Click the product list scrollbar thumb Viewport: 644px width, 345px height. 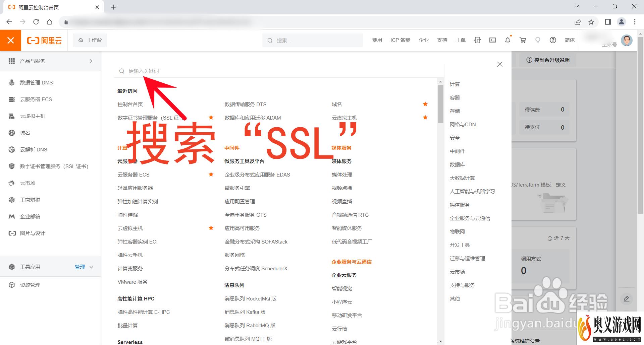click(440, 104)
